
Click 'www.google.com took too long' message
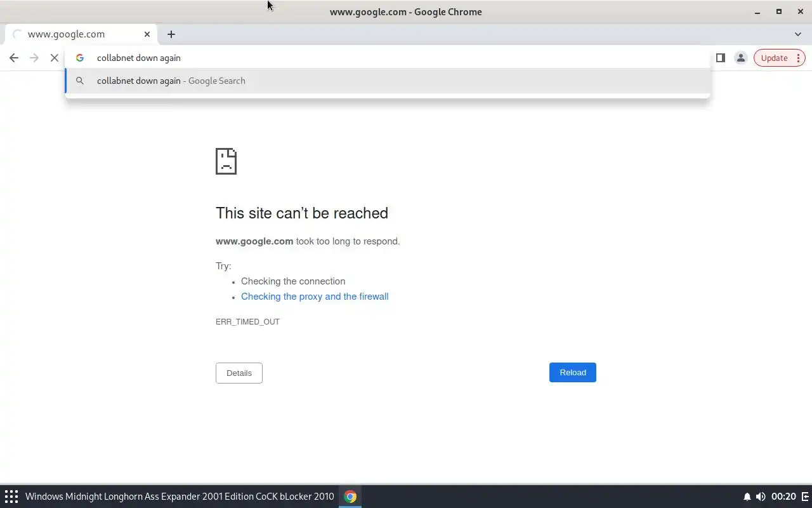coord(308,241)
